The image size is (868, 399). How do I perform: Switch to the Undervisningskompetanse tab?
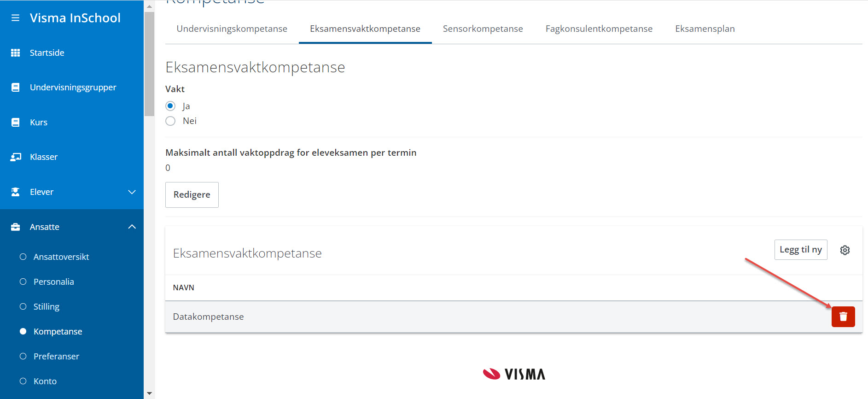[232, 29]
